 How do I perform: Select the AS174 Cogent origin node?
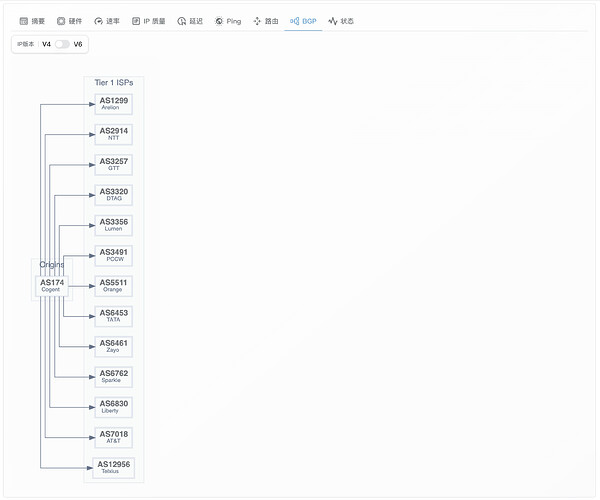tap(52, 286)
